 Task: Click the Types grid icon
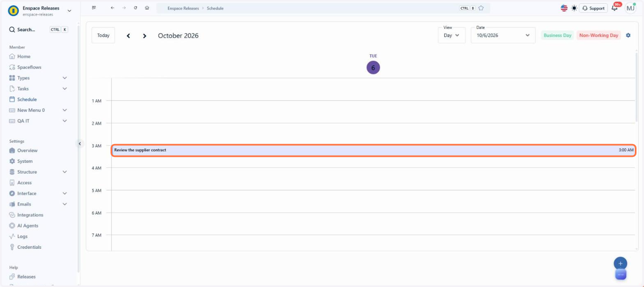12,78
